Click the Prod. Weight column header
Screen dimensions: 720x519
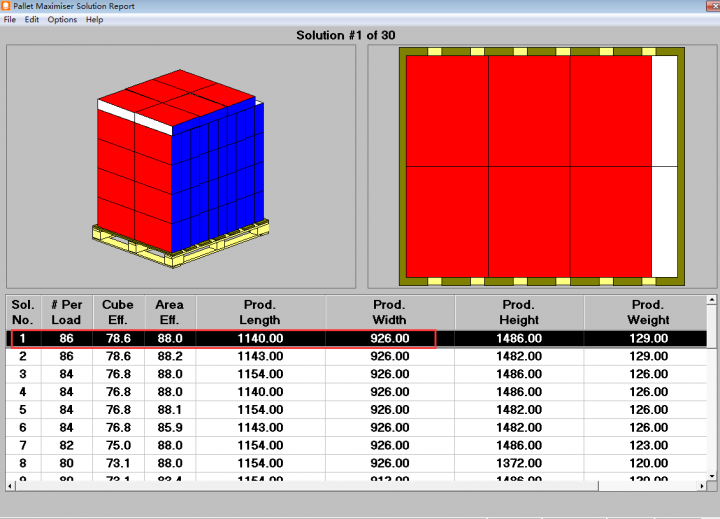[x=648, y=312]
